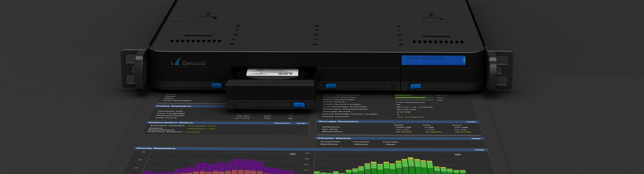The height and width of the screenshot is (174, 644).
Task: Click the Subscription Status section title
Action: coord(171,123)
